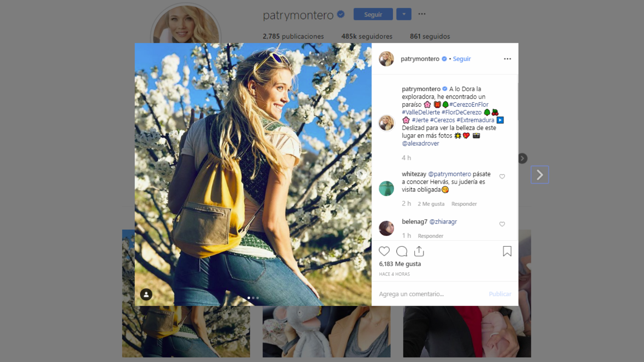Like the post with heart icon

(384, 251)
